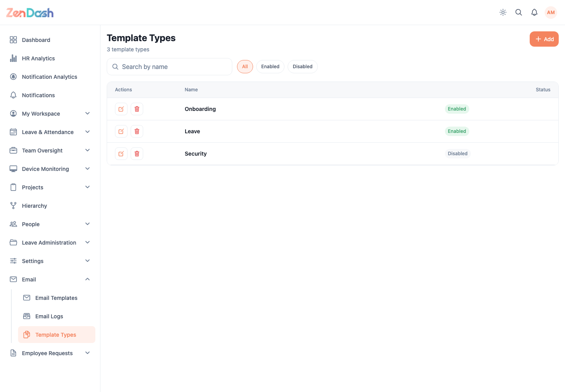Open the Hierarchy page
565x392 pixels.
pos(50,206)
